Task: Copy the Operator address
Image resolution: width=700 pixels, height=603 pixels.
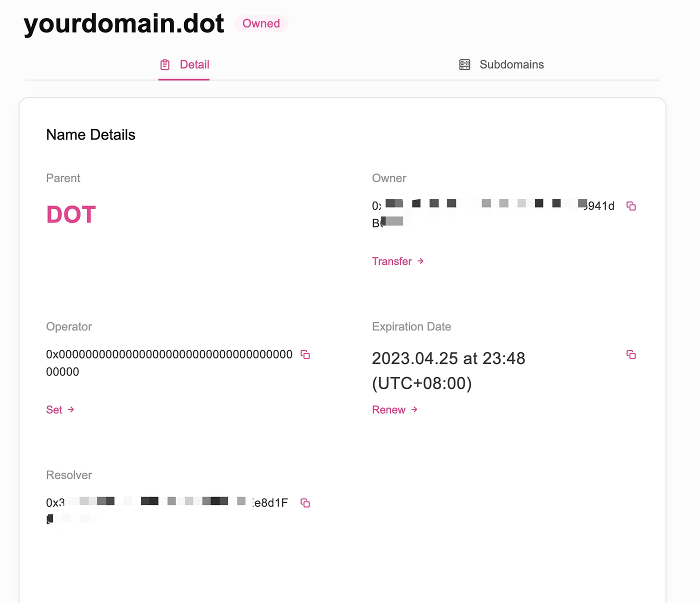Action: tap(305, 354)
